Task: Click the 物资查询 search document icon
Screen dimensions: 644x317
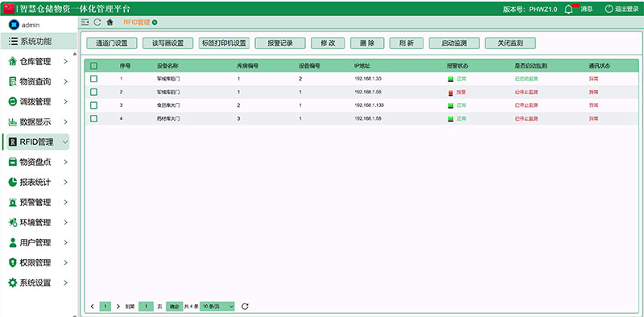Action: tap(13, 82)
